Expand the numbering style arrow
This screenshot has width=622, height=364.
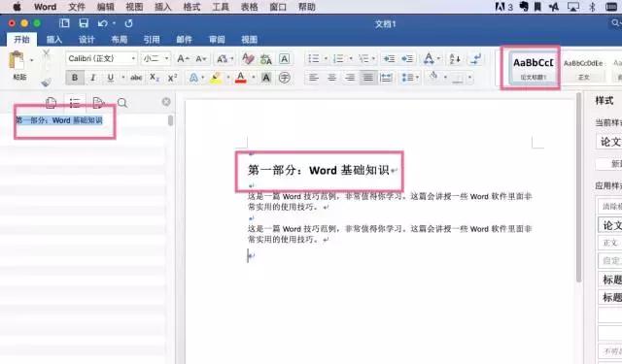tap(351, 59)
